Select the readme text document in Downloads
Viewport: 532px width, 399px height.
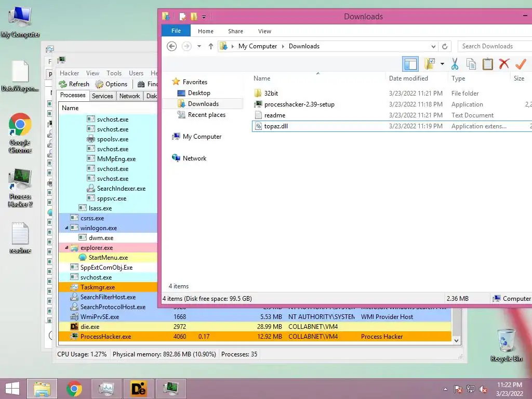tap(274, 115)
